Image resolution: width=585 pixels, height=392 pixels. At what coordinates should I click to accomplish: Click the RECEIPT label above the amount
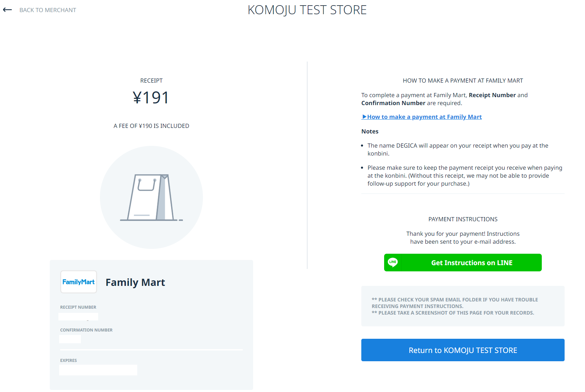pyautogui.click(x=151, y=81)
